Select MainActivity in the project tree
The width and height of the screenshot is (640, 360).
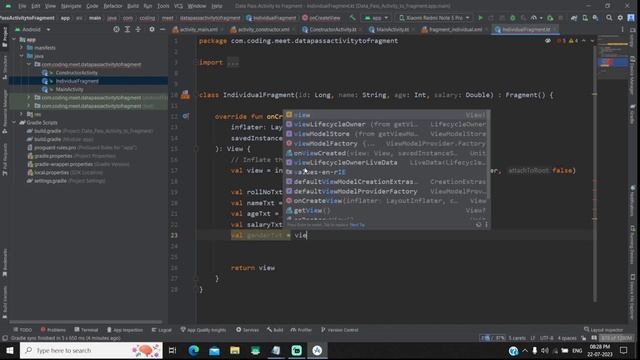pos(69,89)
